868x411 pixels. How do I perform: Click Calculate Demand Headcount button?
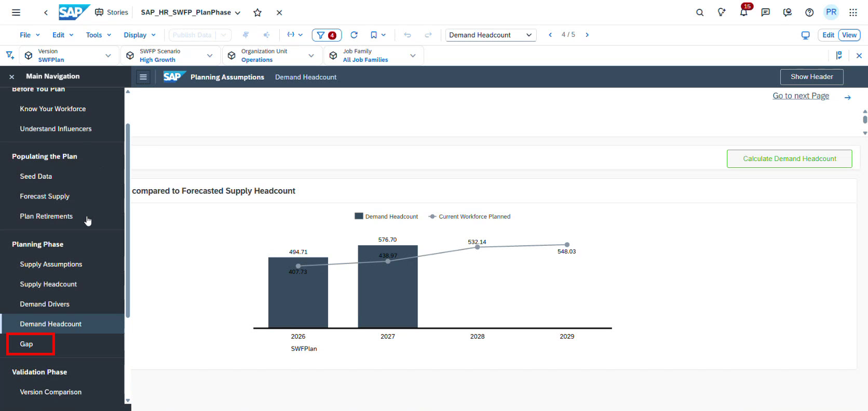pos(789,158)
